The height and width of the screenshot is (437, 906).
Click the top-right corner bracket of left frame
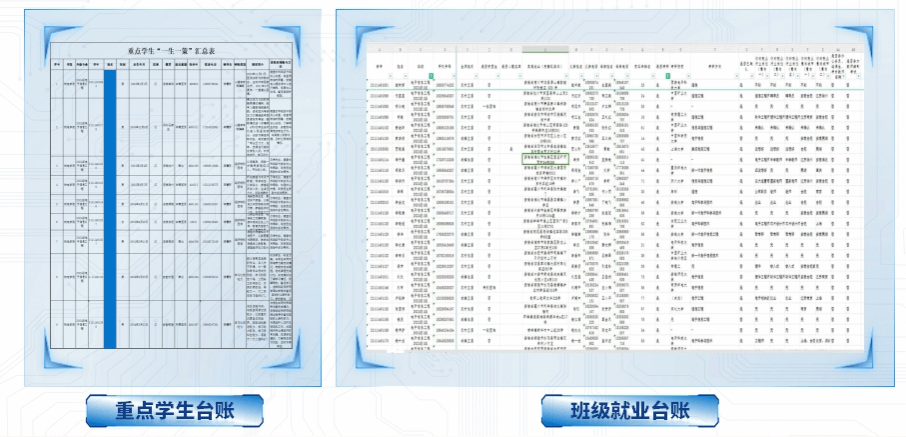(x=312, y=21)
